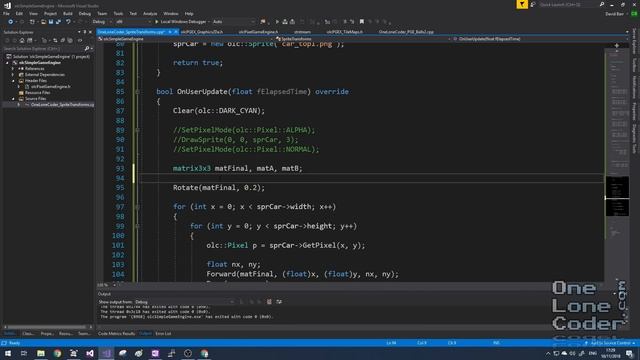The width and height of the screenshot is (640, 360).
Task: Start Local Windows Debugger play button
Action: click(x=156, y=22)
